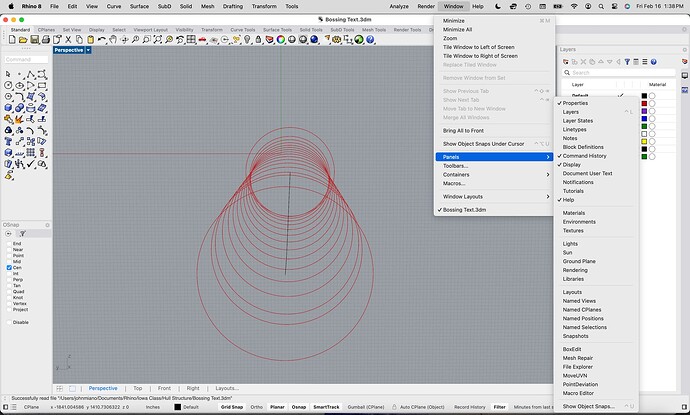Select Named Views in Panels submenu
The image size is (690, 415).
click(x=579, y=301)
